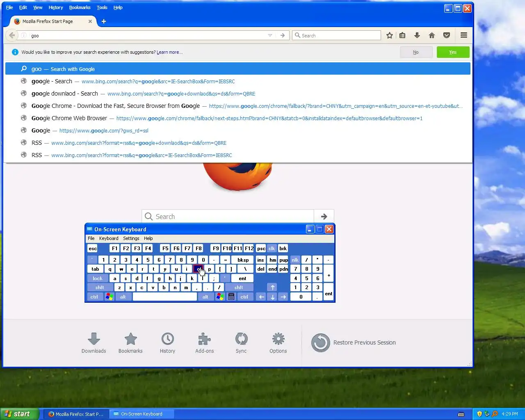Go to Home page icon

coord(432,35)
